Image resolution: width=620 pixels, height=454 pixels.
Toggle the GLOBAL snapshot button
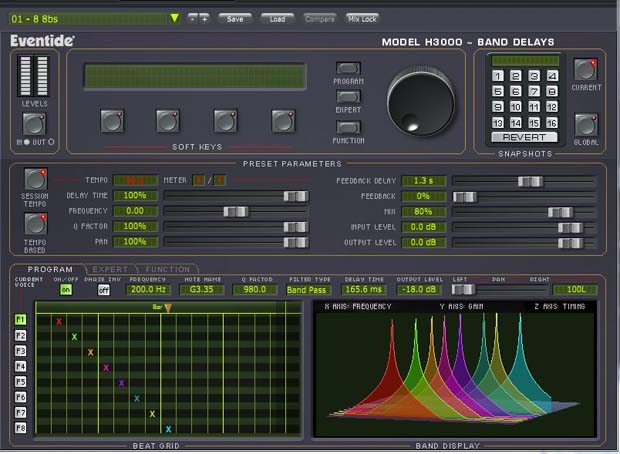pos(586,125)
